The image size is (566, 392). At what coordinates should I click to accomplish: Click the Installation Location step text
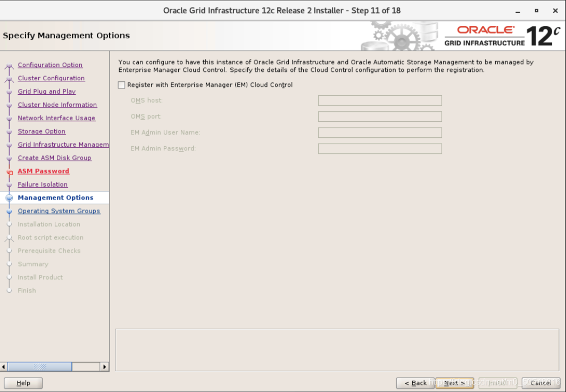tap(49, 224)
